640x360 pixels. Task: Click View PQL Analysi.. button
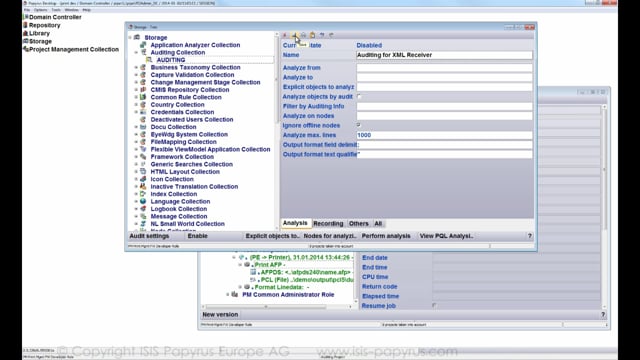[447, 236]
